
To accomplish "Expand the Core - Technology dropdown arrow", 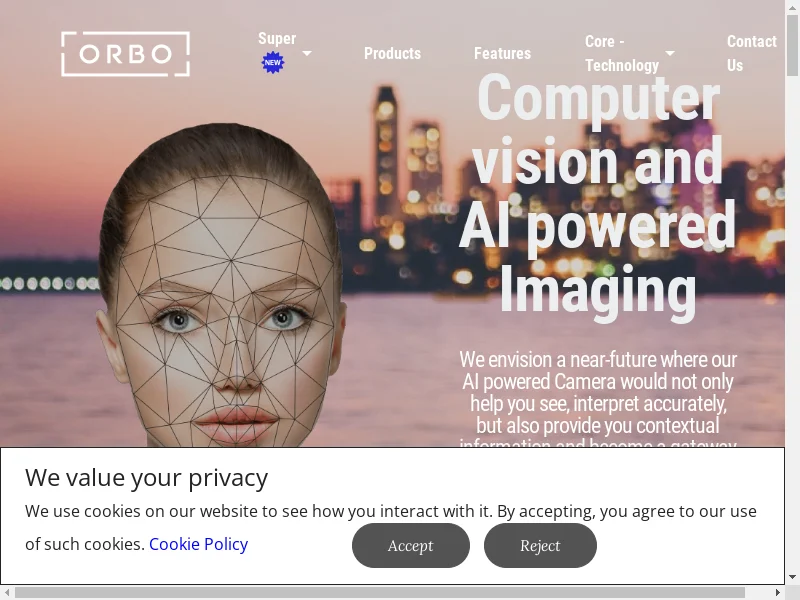I will pos(670,53).
